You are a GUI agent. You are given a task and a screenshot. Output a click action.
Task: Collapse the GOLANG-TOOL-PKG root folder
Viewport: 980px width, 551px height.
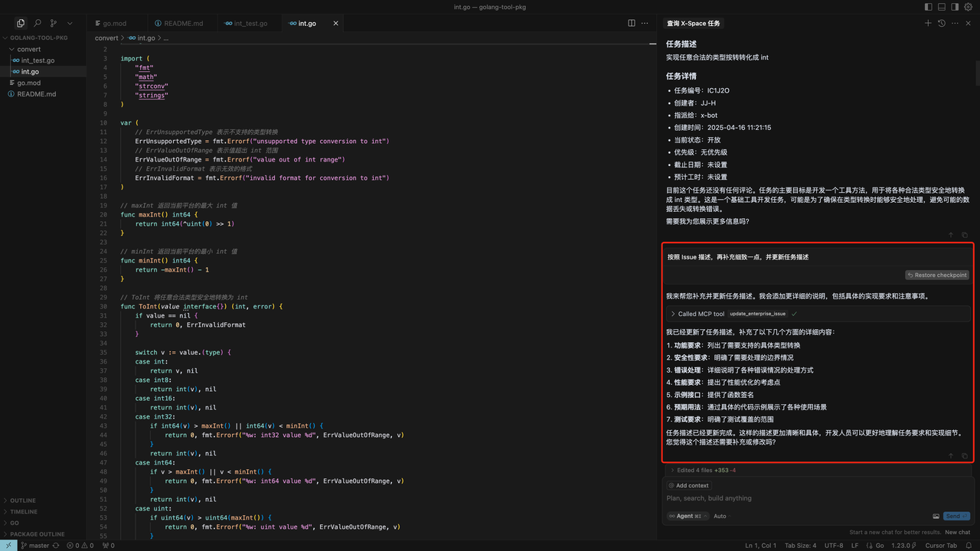42,37
